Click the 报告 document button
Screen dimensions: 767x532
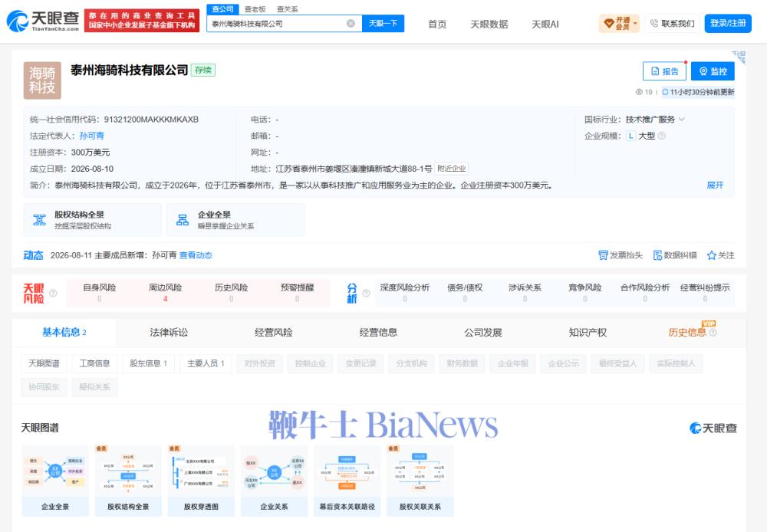pos(664,71)
